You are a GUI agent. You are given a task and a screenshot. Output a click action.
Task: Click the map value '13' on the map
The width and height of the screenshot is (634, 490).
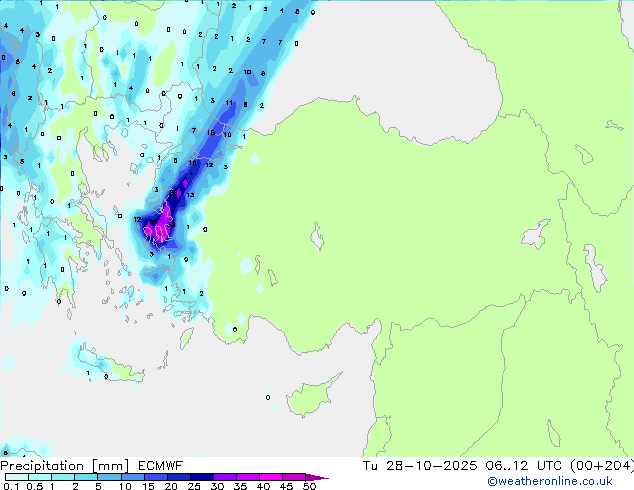tap(190, 195)
